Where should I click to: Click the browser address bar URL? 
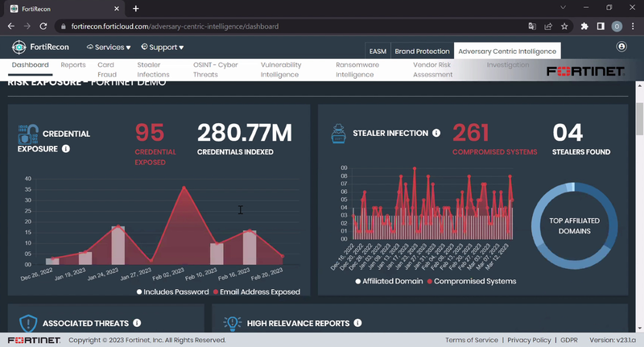175,27
